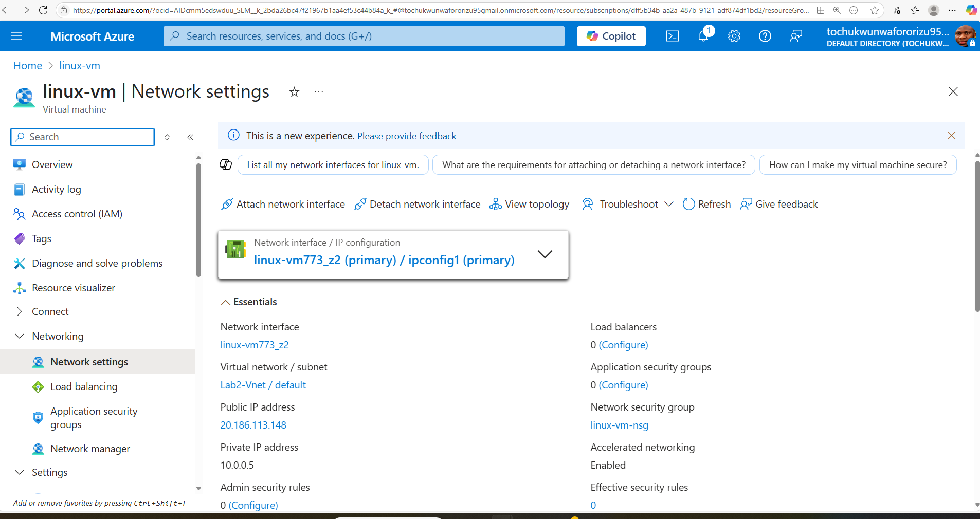The image size is (980, 519).
Task: Collapse the sidebar with the double chevron
Action: point(190,137)
